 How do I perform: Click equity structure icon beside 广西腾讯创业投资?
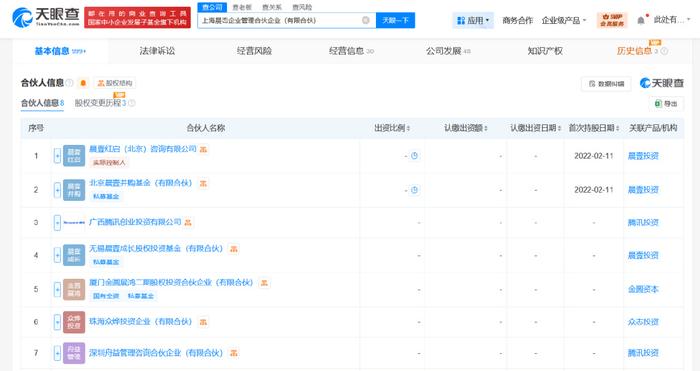pos(188,222)
